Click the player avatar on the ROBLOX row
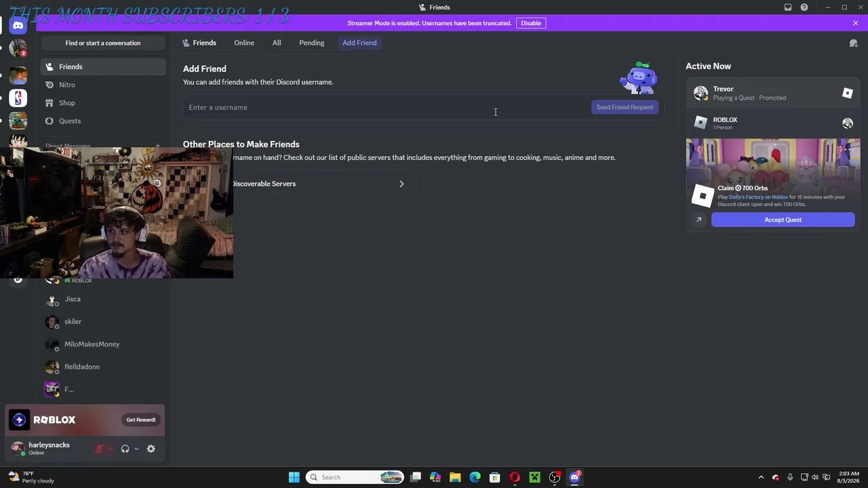The width and height of the screenshot is (868, 488). click(x=848, y=123)
